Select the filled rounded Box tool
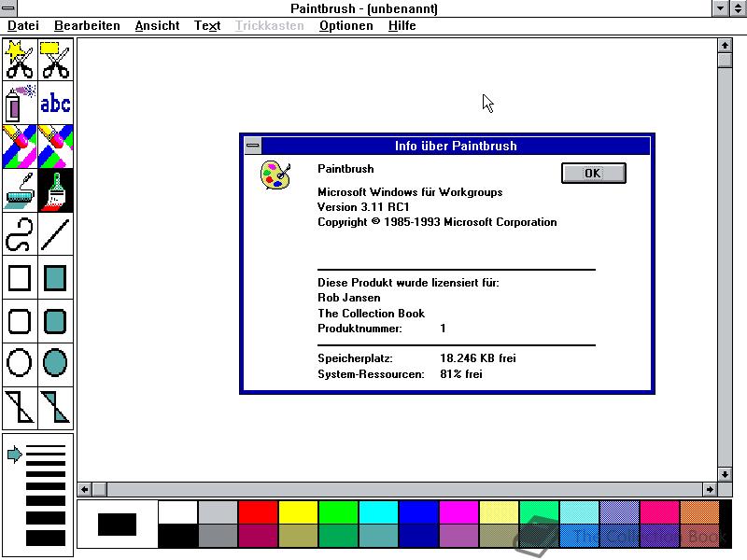The image size is (747, 560). tap(54, 320)
